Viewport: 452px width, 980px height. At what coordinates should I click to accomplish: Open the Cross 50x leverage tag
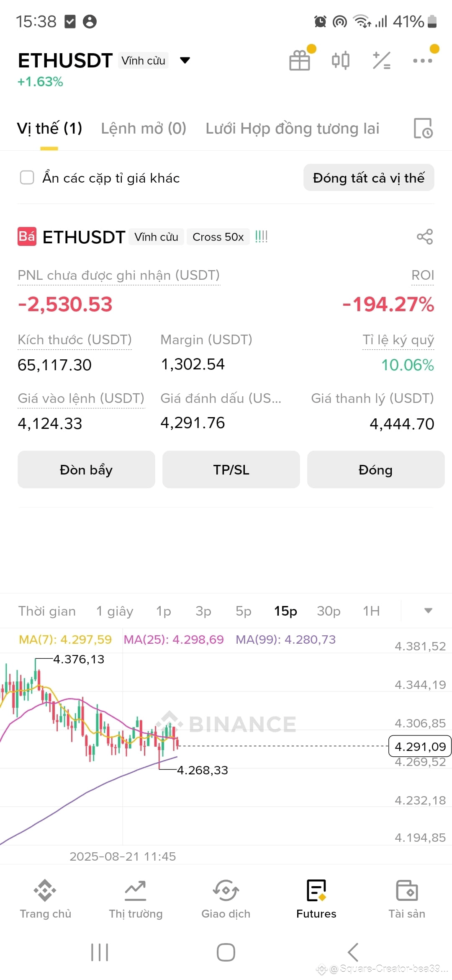coord(218,237)
